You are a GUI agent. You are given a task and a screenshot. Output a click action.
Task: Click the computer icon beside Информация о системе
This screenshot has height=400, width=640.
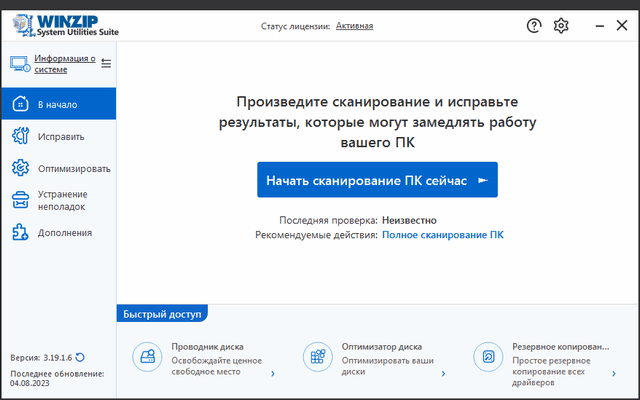[20, 63]
